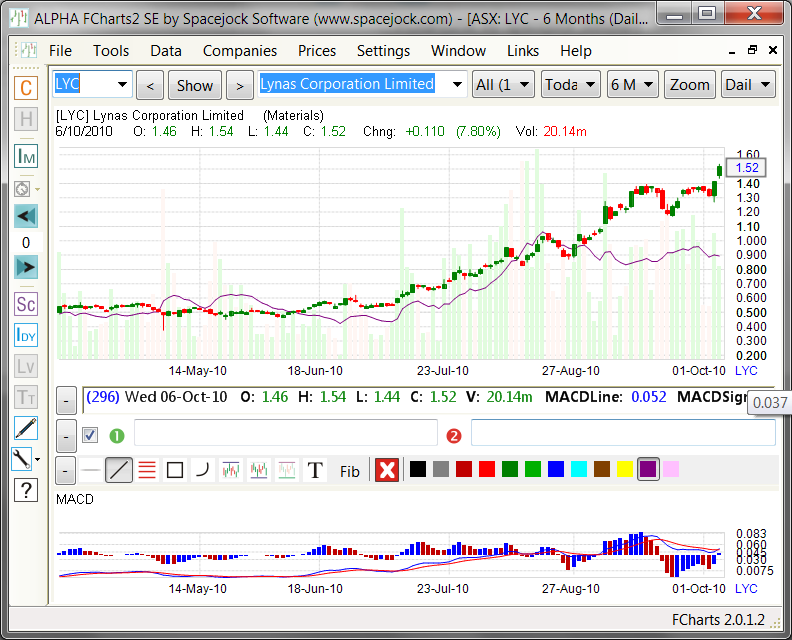The height and width of the screenshot is (640, 792).
Task: Open the wrench settings icon
Action: pyautogui.click(x=22, y=459)
